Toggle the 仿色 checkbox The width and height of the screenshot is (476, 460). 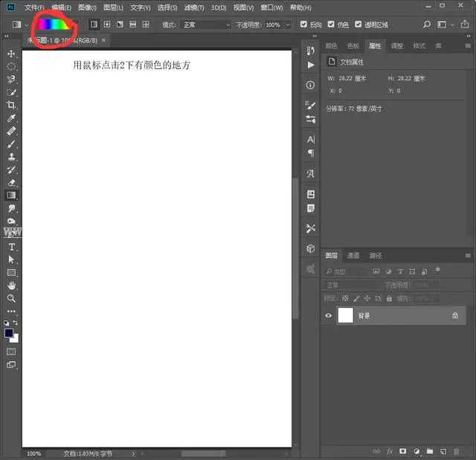[x=331, y=25]
